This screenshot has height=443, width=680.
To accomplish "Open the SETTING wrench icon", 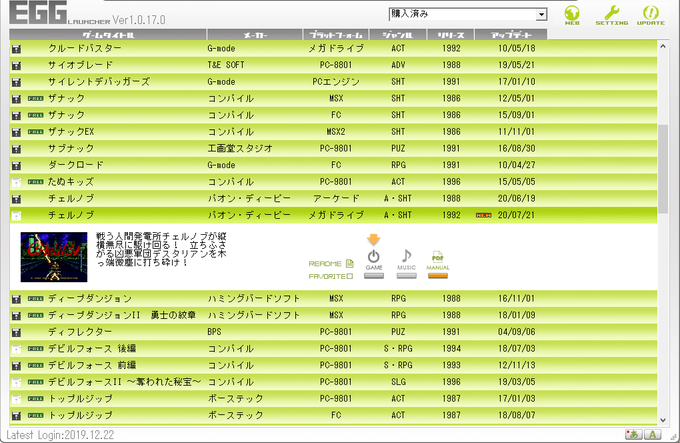I will (611, 15).
